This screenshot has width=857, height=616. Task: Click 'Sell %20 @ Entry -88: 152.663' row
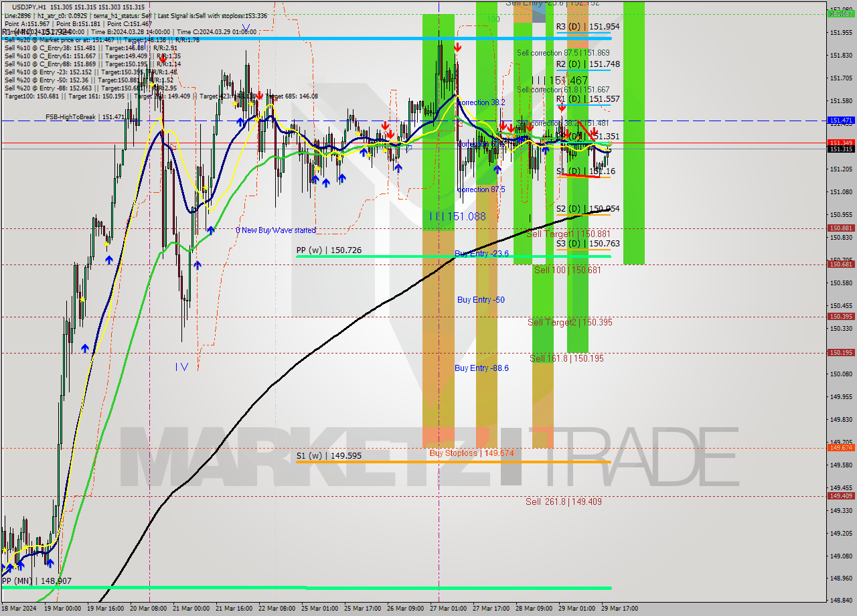pyautogui.click(x=91, y=88)
